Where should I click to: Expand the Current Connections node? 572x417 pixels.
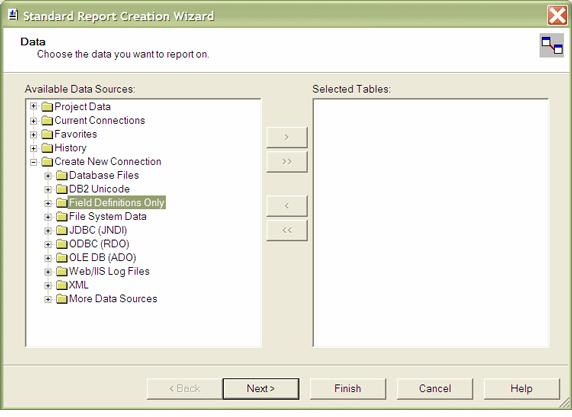(34, 121)
